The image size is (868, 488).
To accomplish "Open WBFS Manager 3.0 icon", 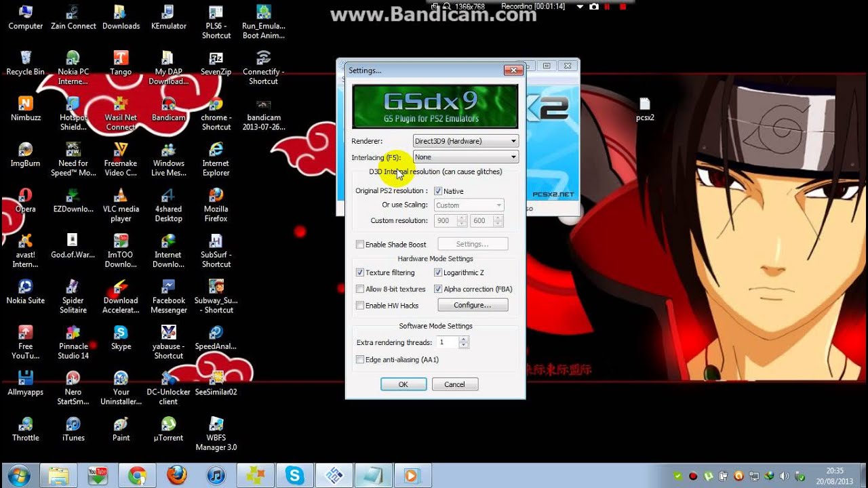I will (216, 433).
